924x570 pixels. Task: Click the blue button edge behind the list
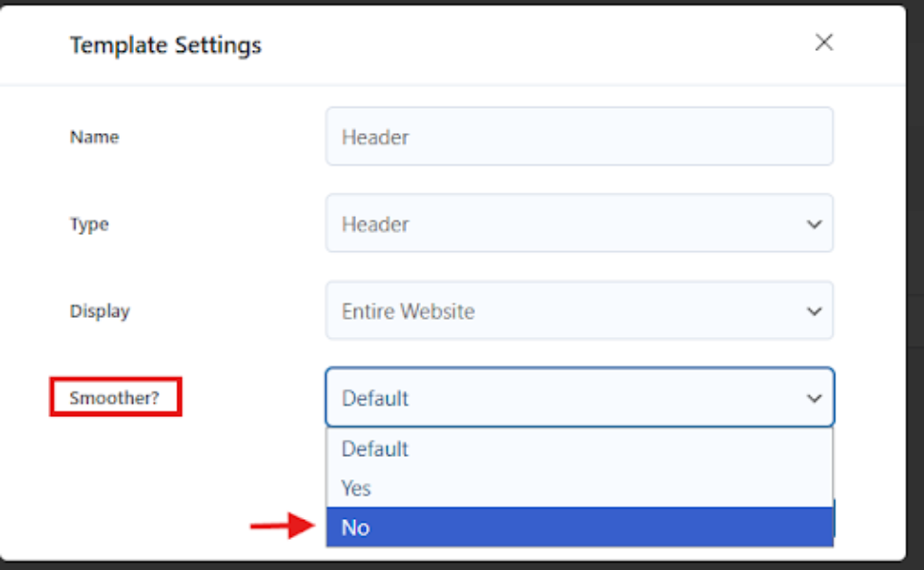(836, 517)
